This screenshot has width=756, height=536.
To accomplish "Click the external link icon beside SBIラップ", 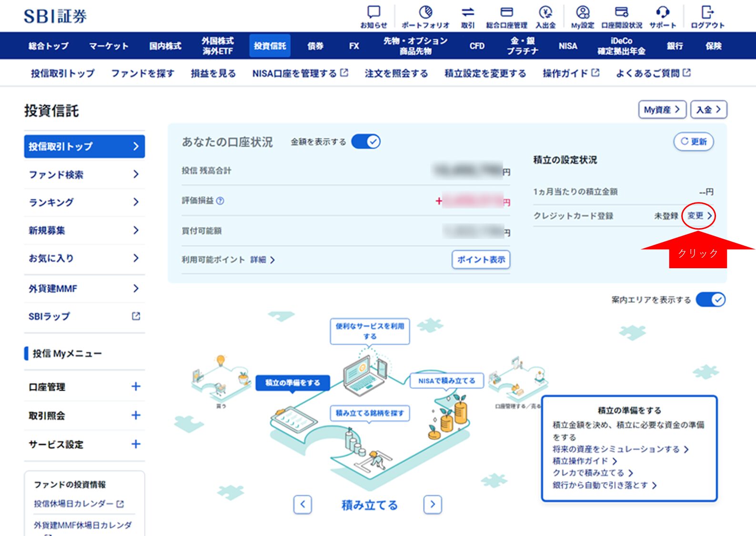I will [x=136, y=316].
